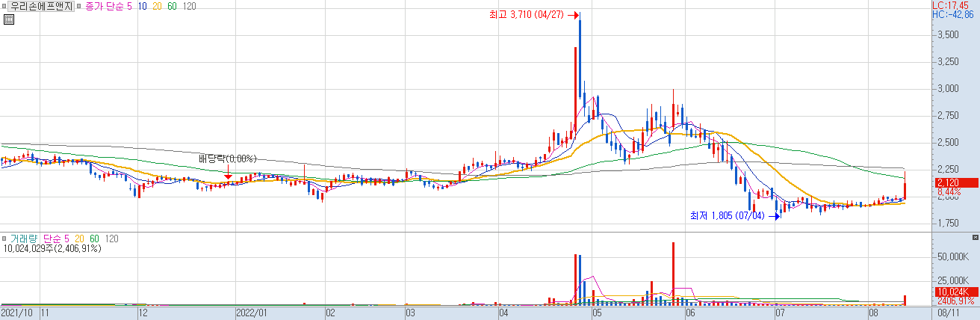Click the 07 month label on date axis
This screenshot has height=320, width=980.
coord(781,313)
